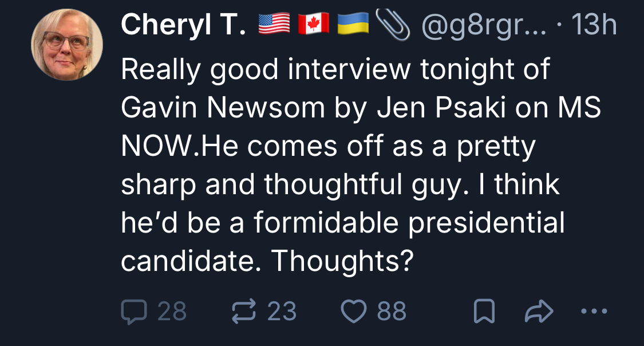Viewport: 644px width, 346px height.
Task: Click the words "Gavin Newsom" in the post
Action: [223, 108]
